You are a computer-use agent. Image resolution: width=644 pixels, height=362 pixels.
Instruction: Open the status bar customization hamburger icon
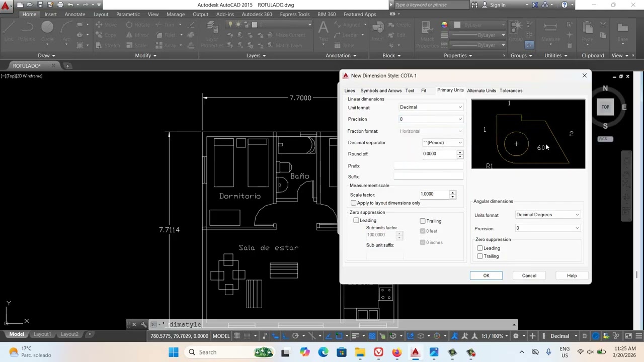[639, 336]
